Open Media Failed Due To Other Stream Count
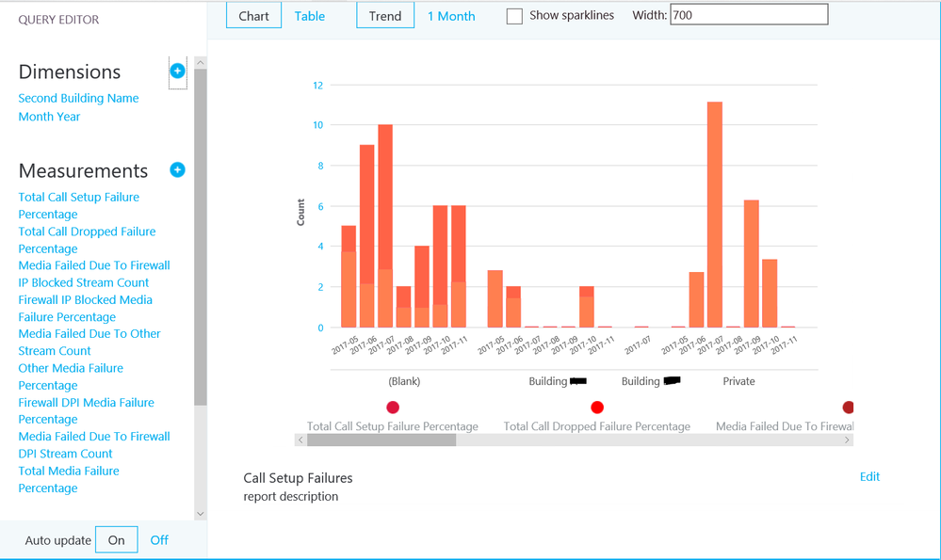The height and width of the screenshot is (560, 941). pyautogui.click(x=89, y=343)
